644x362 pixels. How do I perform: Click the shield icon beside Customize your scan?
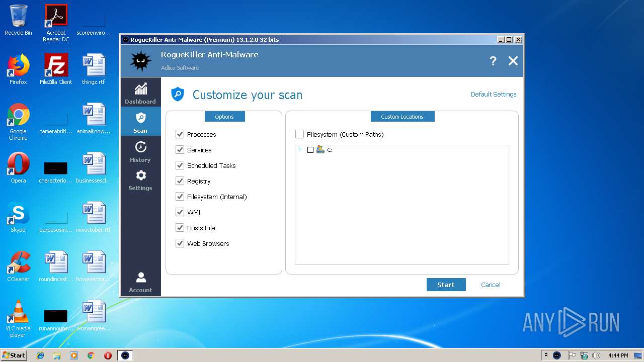178,94
